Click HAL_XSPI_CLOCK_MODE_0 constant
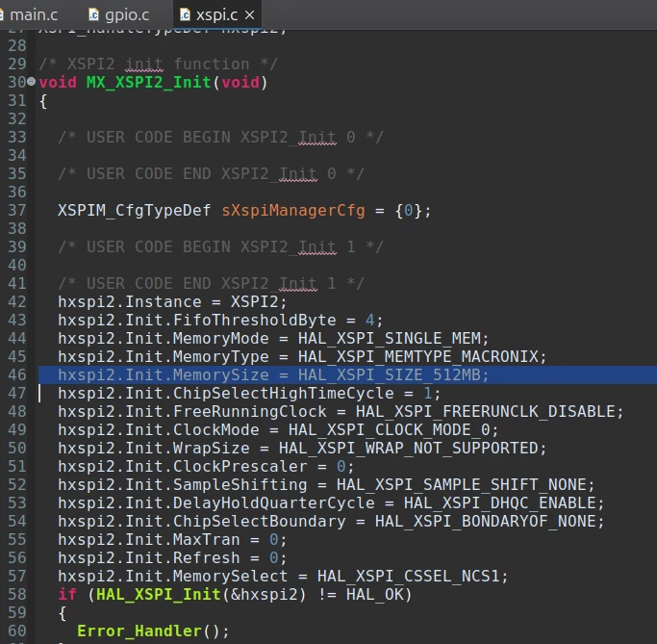The width and height of the screenshot is (657, 644). (389, 429)
